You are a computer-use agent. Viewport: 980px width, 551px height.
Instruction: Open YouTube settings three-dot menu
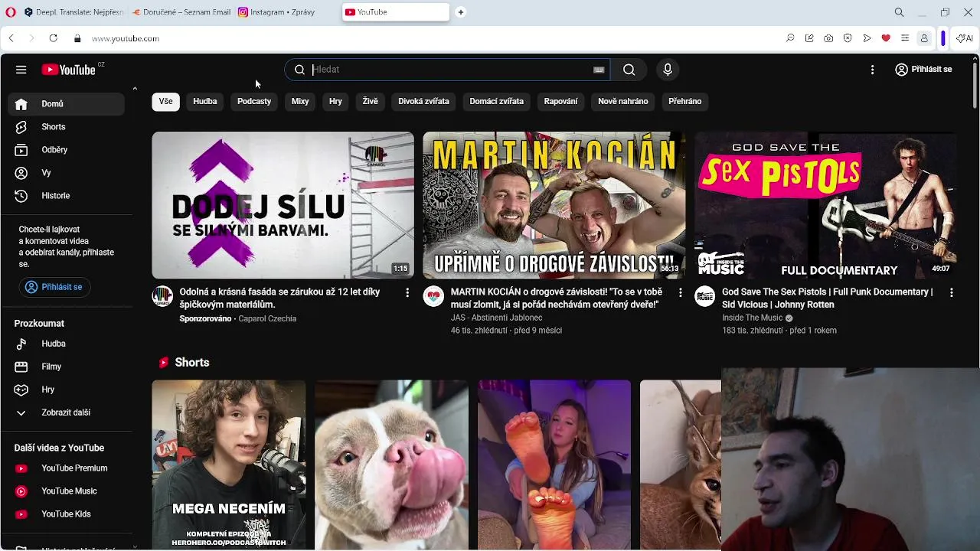coord(872,70)
